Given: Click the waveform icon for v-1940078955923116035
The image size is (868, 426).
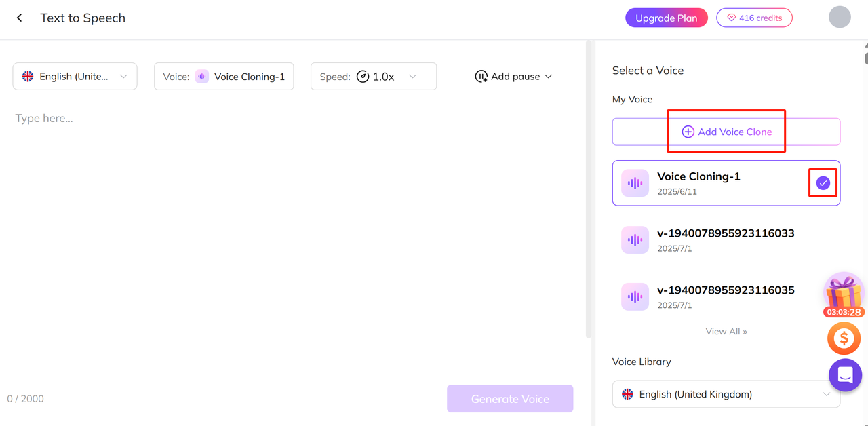Looking at the screenshot, I should [635, 297].
